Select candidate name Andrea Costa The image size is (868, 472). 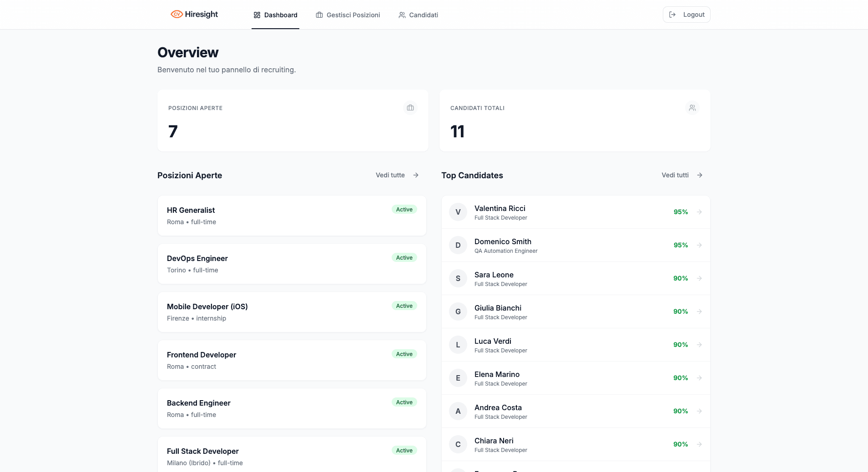click(x=498, y=407)
